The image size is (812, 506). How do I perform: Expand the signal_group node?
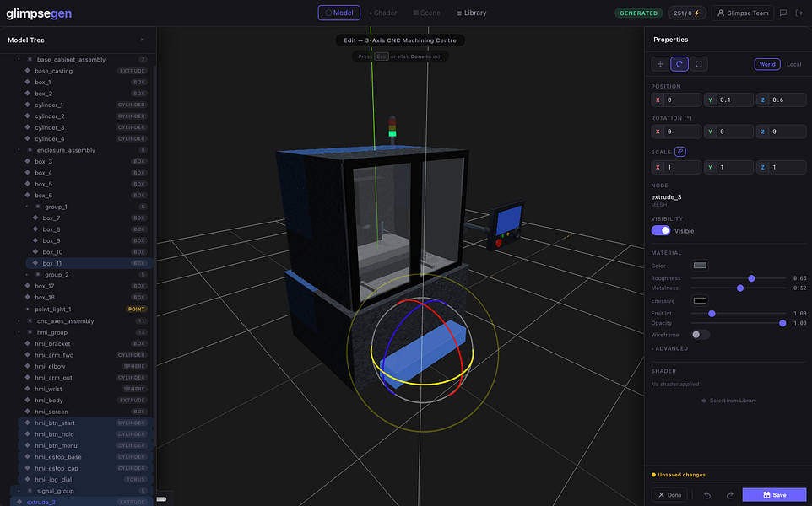tap(19, 491)
